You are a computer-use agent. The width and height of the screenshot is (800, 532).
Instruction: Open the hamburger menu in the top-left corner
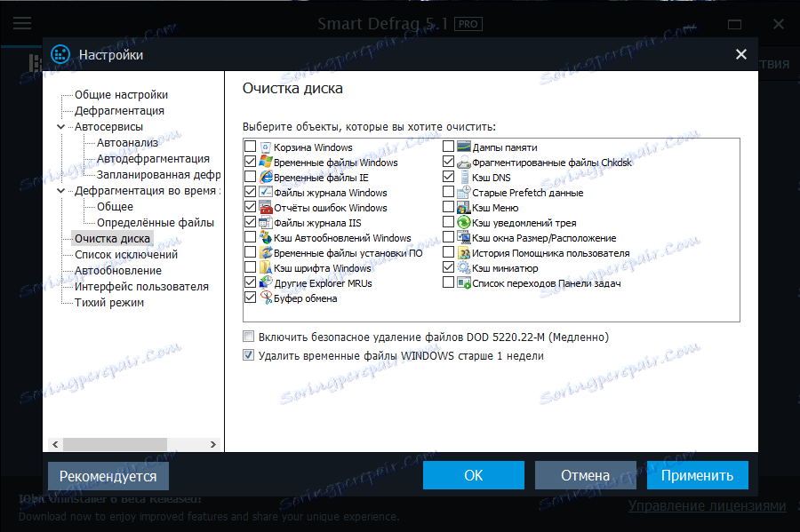point(21,23)
